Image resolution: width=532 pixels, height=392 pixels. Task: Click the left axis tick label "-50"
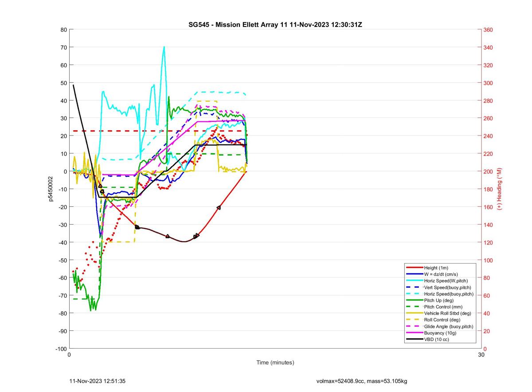click(x=63, y=260)
